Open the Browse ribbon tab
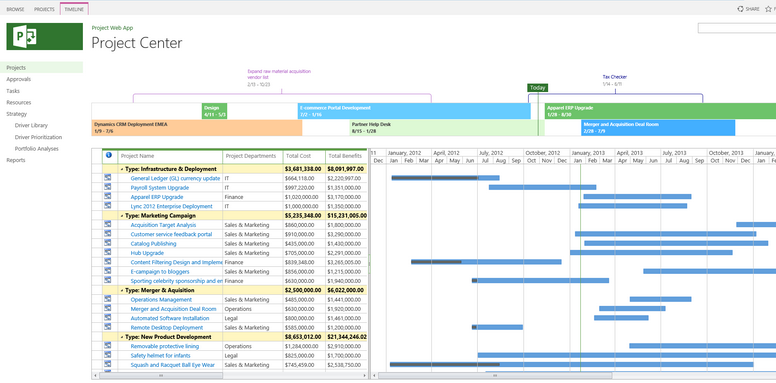This screenshot has height=383, width=776. (x=15, y=9)
